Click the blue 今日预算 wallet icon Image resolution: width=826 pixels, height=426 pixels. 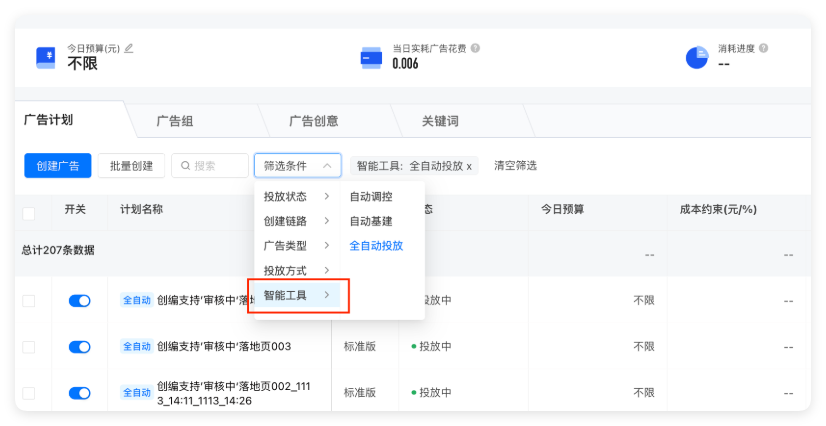[x=46, y=57]
